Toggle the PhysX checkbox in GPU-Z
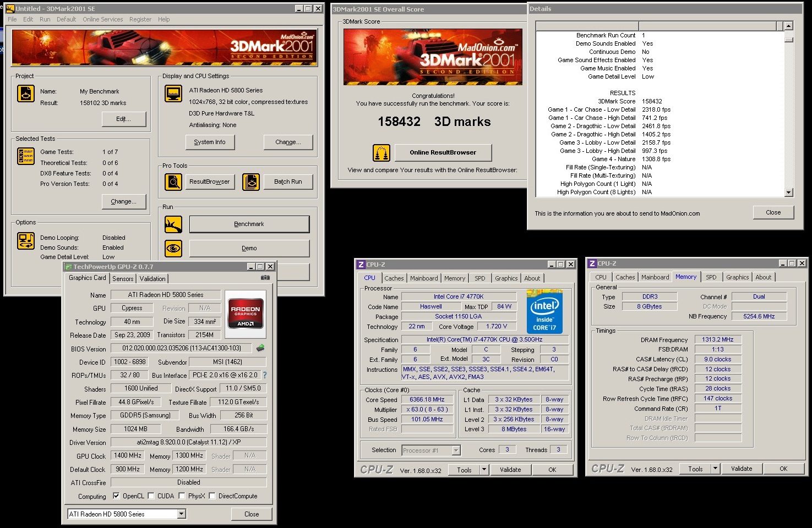Image resolution: width=812 pixels, height=528 pixels. pyautogui.click(x=182, y=496)
